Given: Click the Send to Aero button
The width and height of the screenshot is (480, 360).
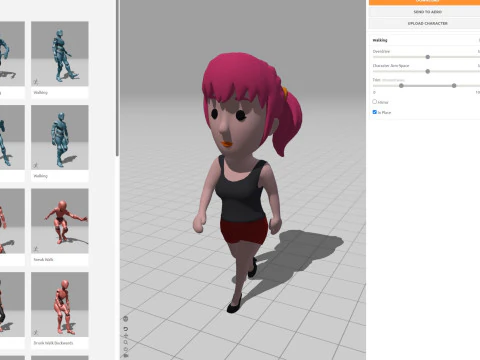Looking at the screenshot, I should pyautogui.click(x=424, y=12).
